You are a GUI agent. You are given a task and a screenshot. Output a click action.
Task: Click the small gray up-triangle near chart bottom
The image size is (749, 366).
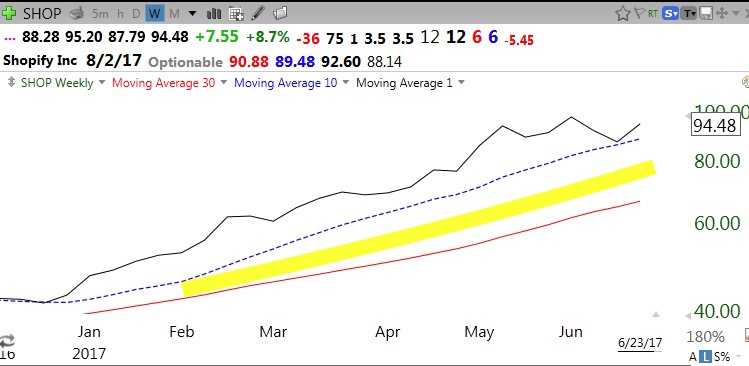click(x=656, y=314)
